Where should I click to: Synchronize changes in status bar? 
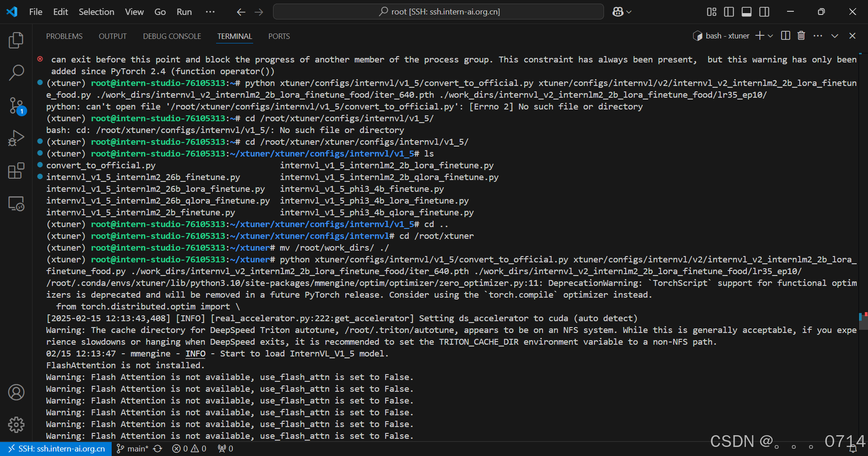tap(157, 449)
